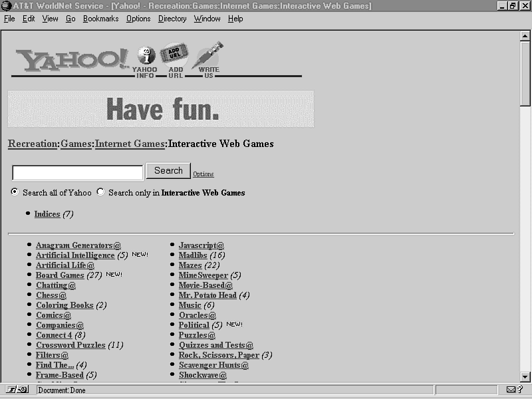The width and height of the screenshot is (532, 399).
Task: Open the Options menu
Action: coord(138,19)
